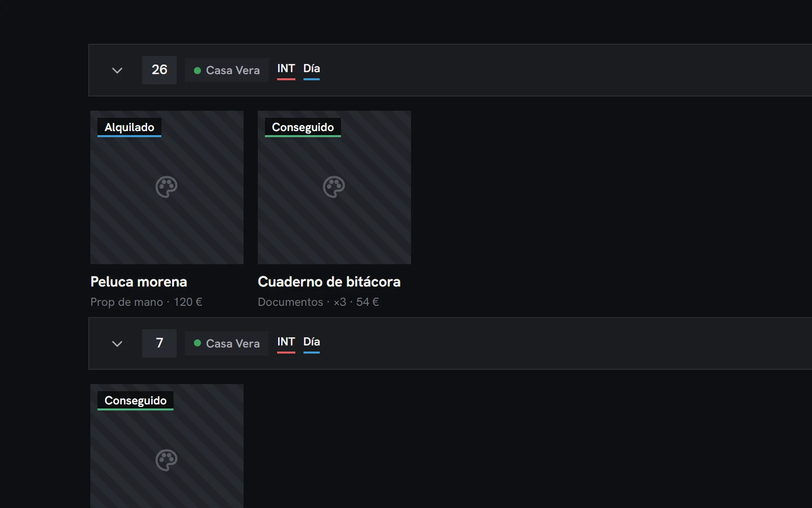Click palette icon on Cuaderno de bitácora card

(x=334, y=187)
